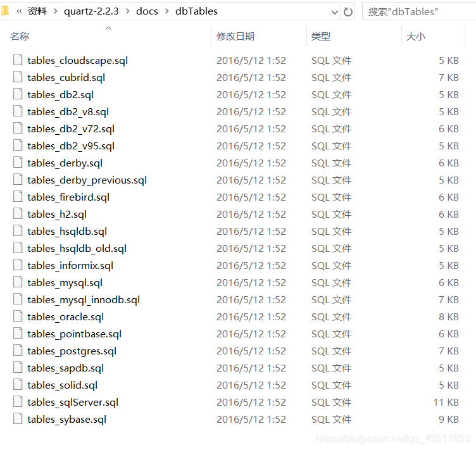
Task: Navigate to the docs breadcrumb folder
Action: (147, 11)
